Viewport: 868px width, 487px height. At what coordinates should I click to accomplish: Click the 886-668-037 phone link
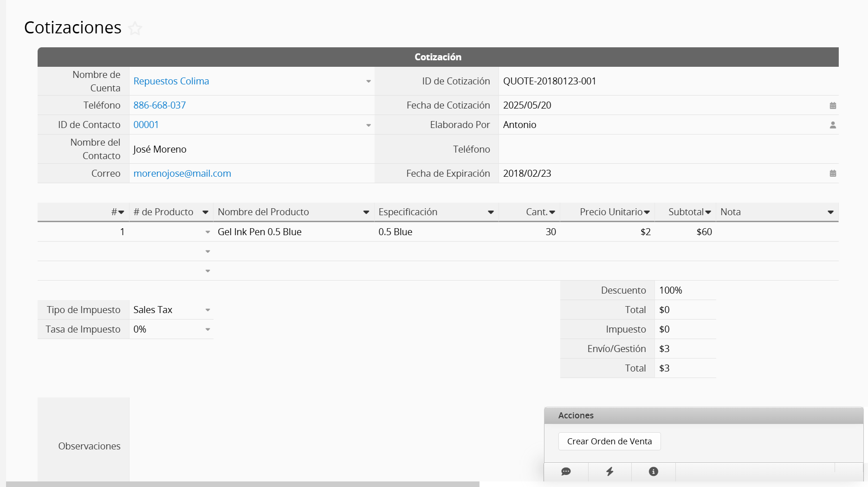(x=159, y=105)
